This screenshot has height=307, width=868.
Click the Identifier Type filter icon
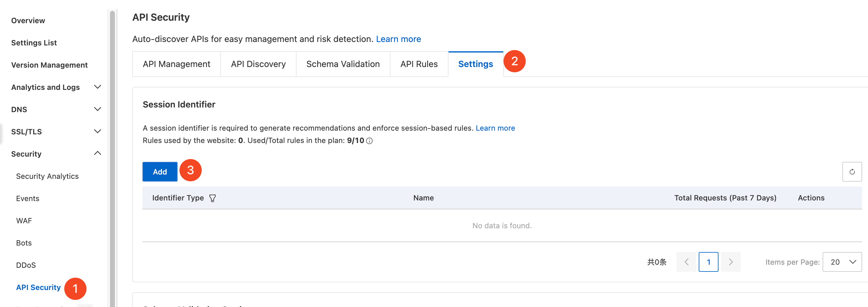(212, 198)
